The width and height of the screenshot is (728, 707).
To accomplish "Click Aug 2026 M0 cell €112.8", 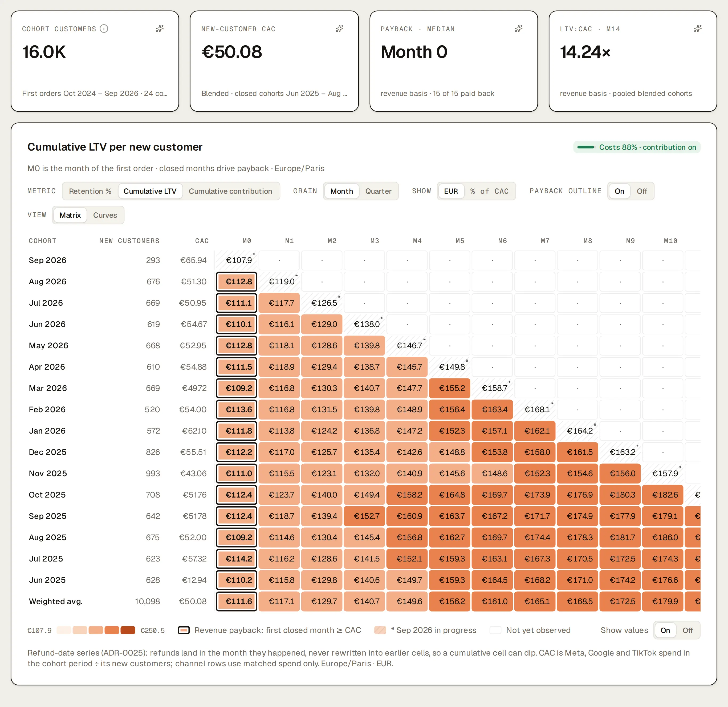I will point(237,282).
